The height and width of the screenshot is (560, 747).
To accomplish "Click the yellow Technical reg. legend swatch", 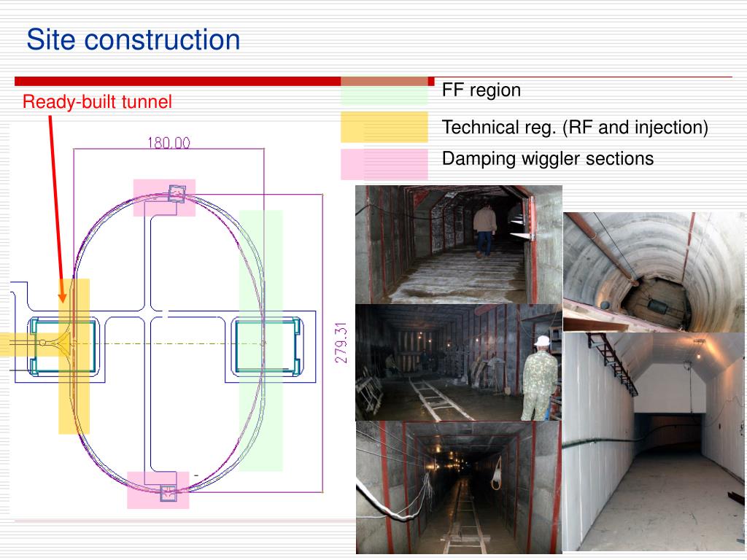I will (x=384, y=127).
